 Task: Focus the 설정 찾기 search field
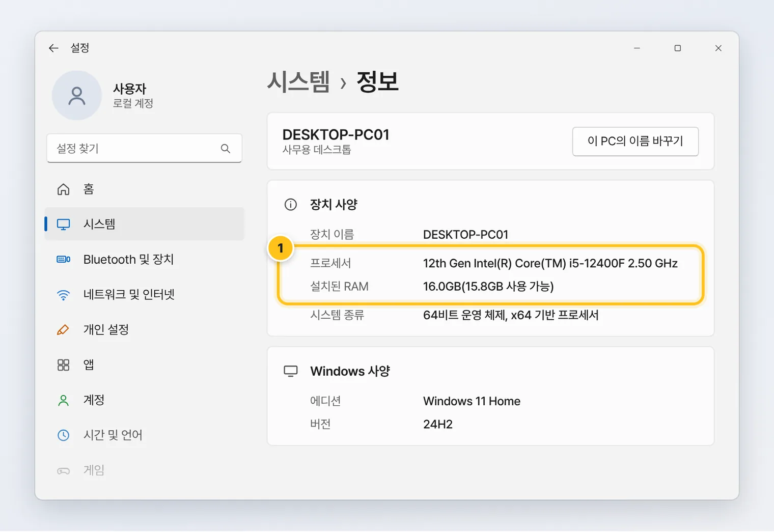pyautogui.click(x=145, y=148)
